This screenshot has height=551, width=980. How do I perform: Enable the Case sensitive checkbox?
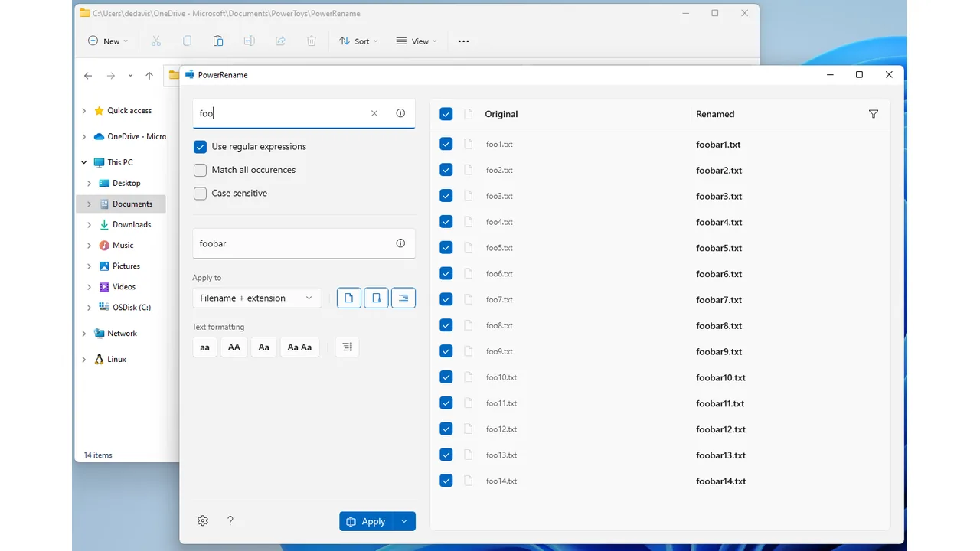point(200,194)
